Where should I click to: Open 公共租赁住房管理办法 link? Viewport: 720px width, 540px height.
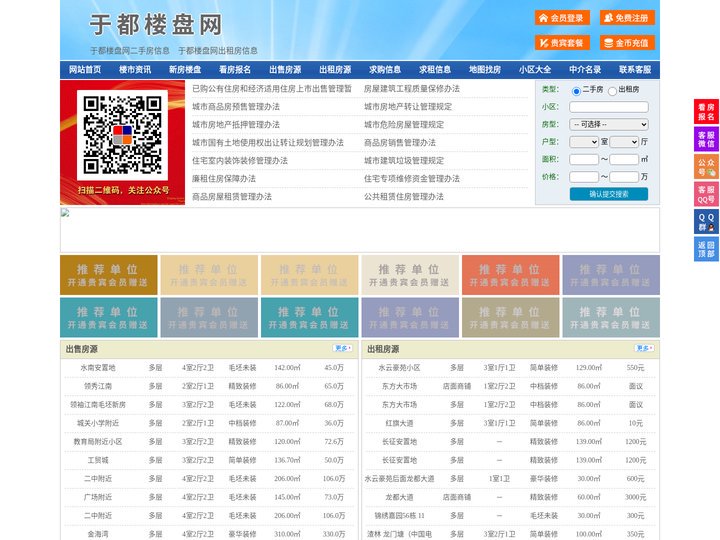[x=404, y=197]
